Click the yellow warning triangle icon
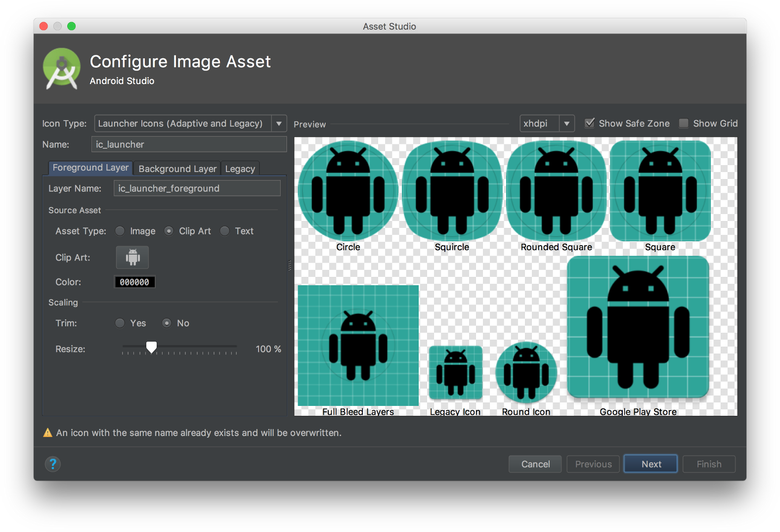Image resolution: width=780 pixels, height=532 pixels. pos(48,433)
